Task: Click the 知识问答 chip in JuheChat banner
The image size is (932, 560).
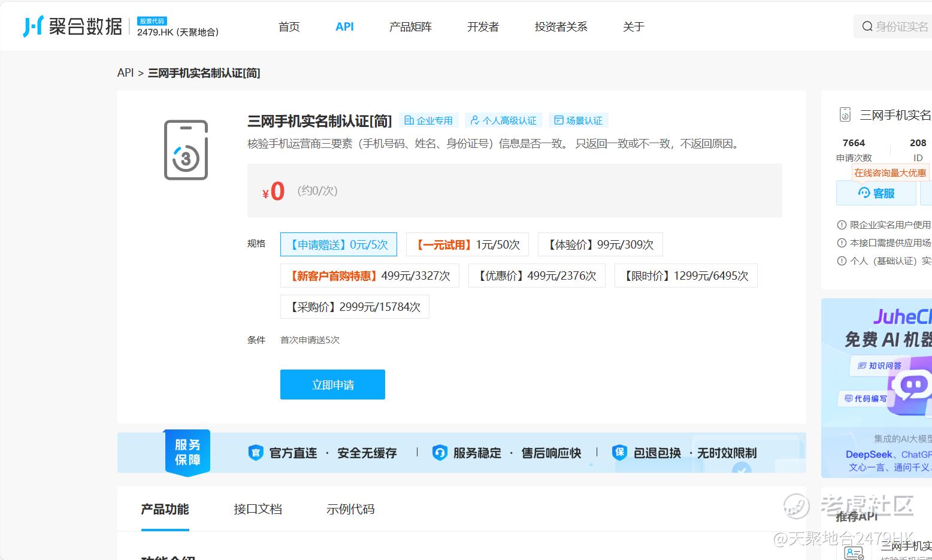Action: (x=879, y=365)
